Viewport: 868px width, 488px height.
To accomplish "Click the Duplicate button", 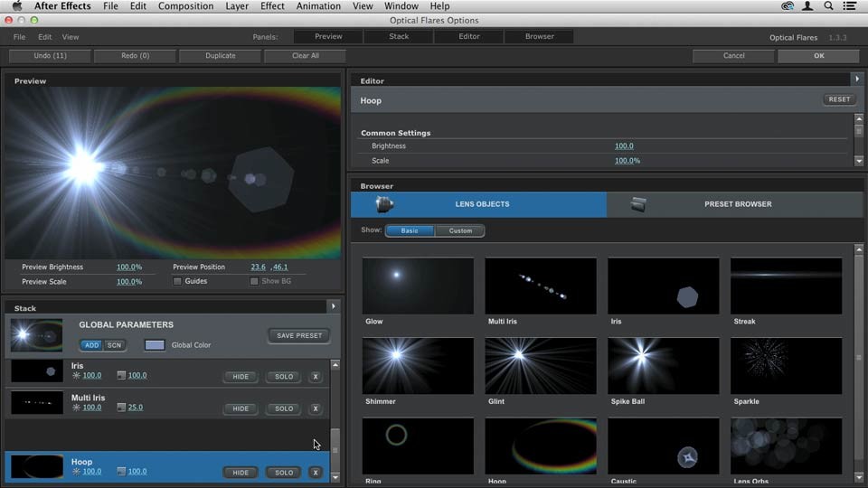I will 221,56.
